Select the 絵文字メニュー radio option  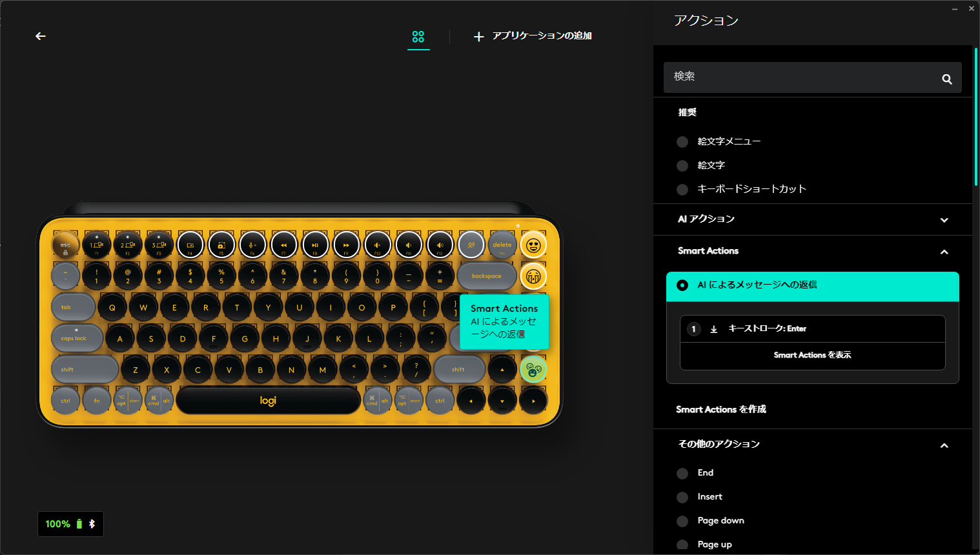pyautogui.click(x=682, y=142)
